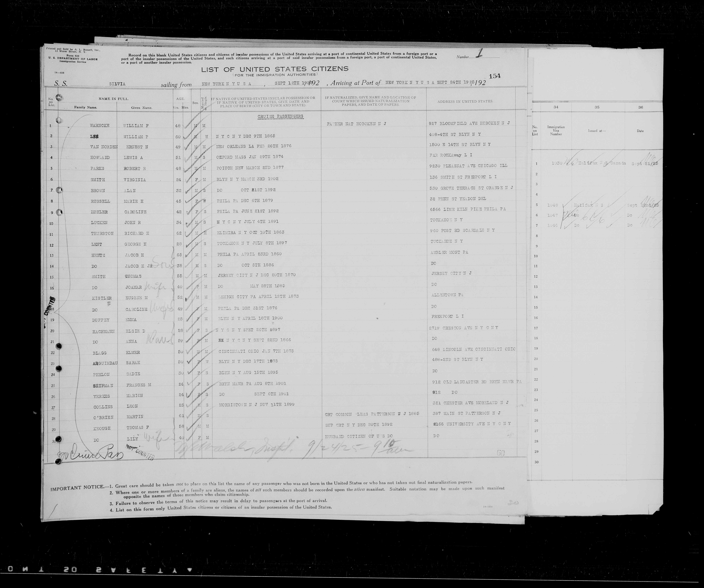Select family name 'KISTLER'
Screen dimensions: 704x588
102,298
